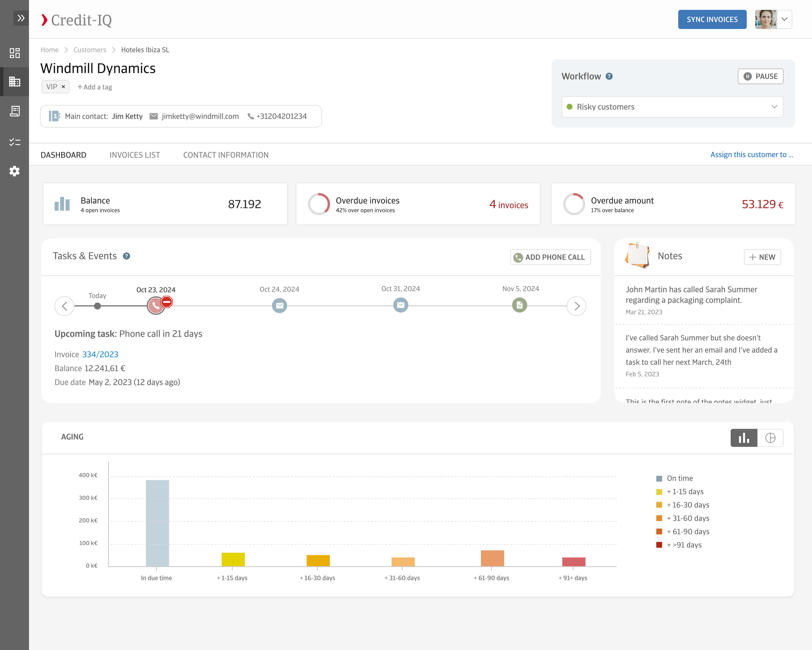Click Workflow help question mark icon

[x=609, y=76]
